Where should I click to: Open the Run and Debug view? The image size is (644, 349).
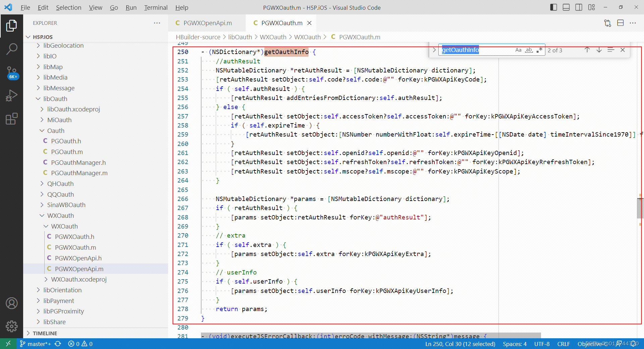tap(11, 96)
